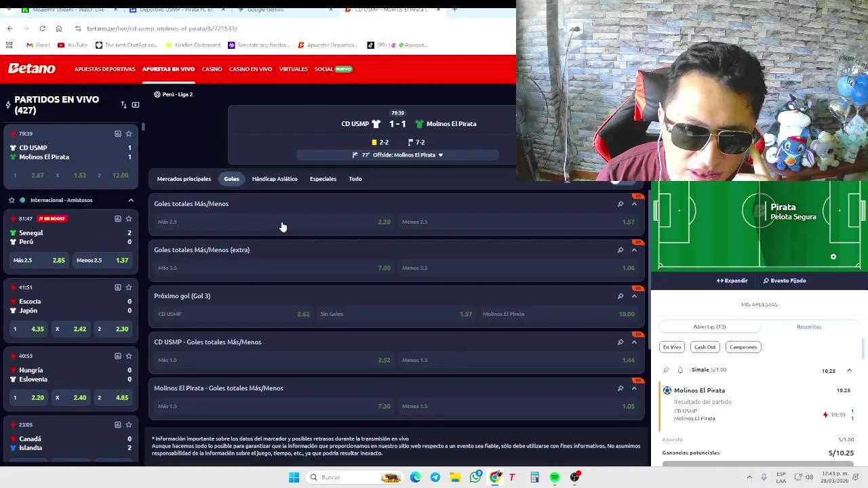Open Telegram from the taskbar
The width and height of the screenshot is (868, 488).
pos(435,477)
